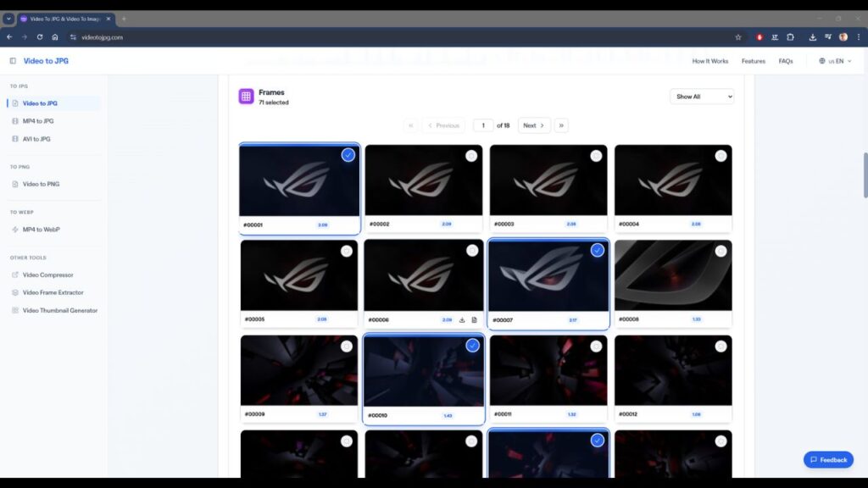Jump to last page with double-arrow icon
868x488 pixels.
(561, 125)
